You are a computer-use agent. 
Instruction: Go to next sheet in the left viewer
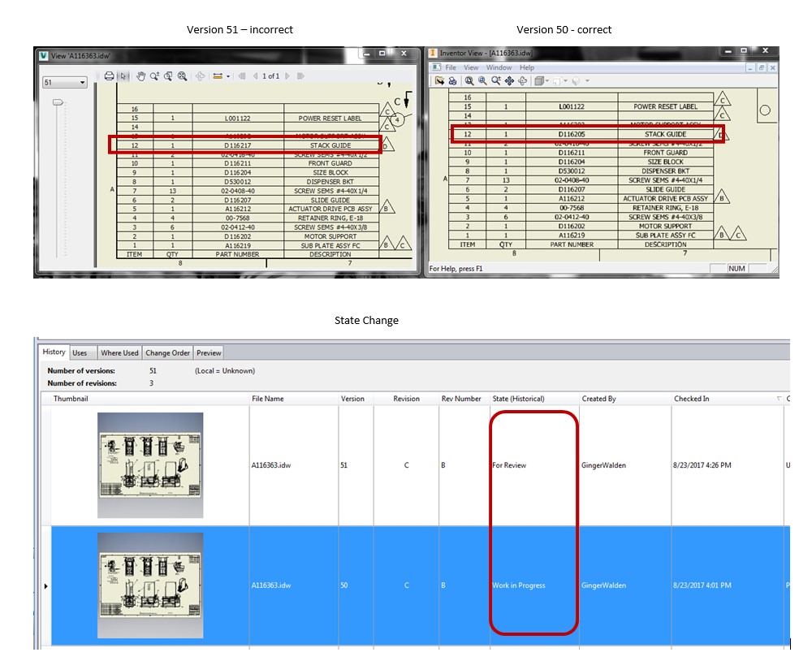click(x=287, y=76)
